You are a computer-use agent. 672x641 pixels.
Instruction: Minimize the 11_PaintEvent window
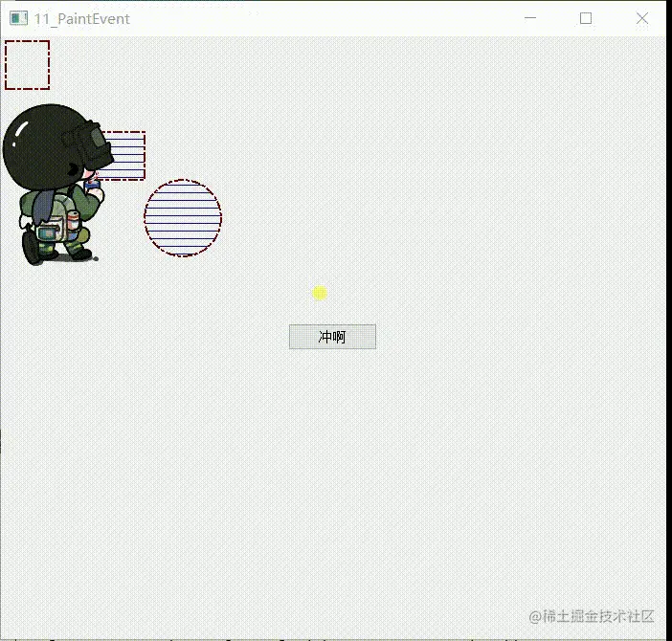(x=530, y=18)
